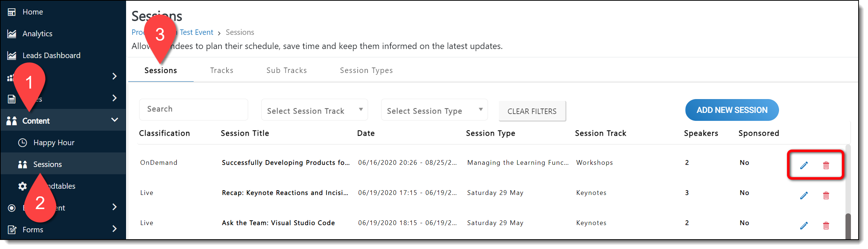
Task: Expand the Forms sidebar section
Action: click(x=114, y=229)
